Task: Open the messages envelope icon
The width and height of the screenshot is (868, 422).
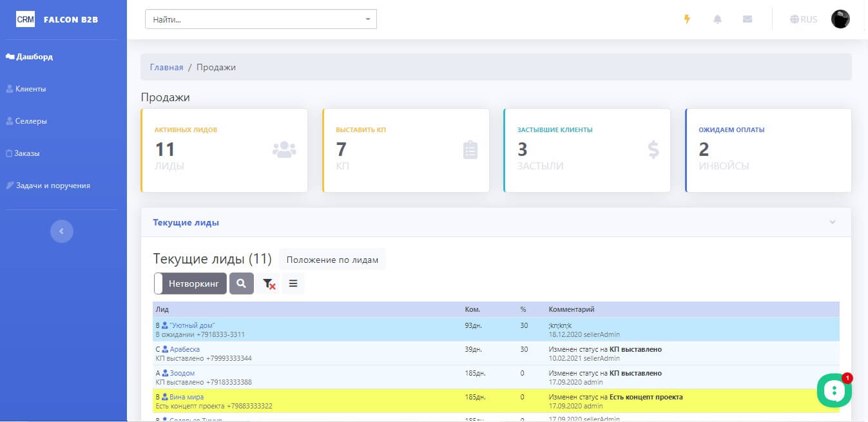Action: pos(747,19)
